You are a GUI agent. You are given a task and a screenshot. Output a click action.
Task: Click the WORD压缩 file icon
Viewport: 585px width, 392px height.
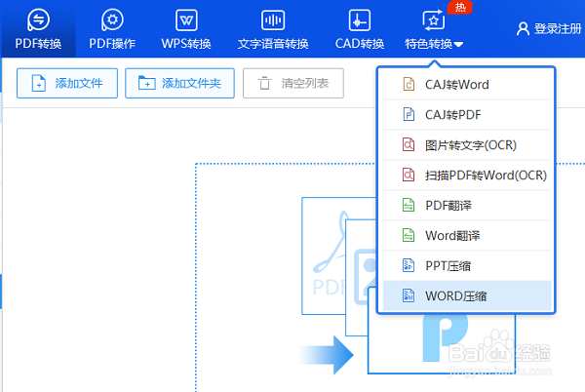pyautogui.click(x=409, y=295)
